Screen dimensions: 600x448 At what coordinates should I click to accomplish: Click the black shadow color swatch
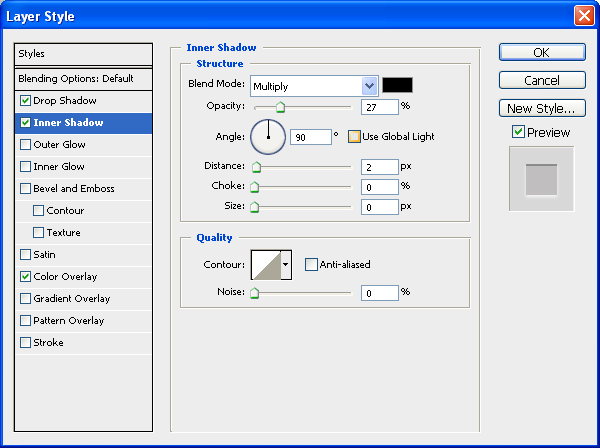tap(397, 86)
